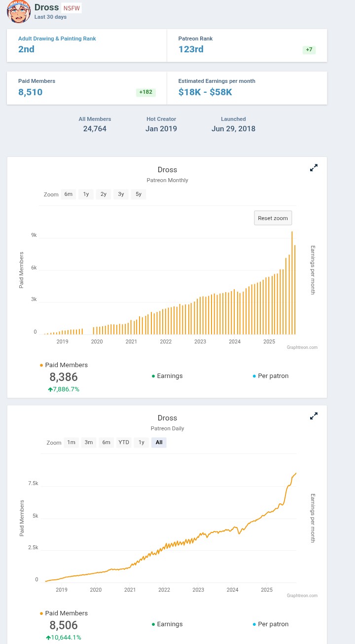The width and height of the screenshot is (355, 644).
Task: Set daily chart zoom to 3m
Action: pyautogui.click(x=89, y=443)
